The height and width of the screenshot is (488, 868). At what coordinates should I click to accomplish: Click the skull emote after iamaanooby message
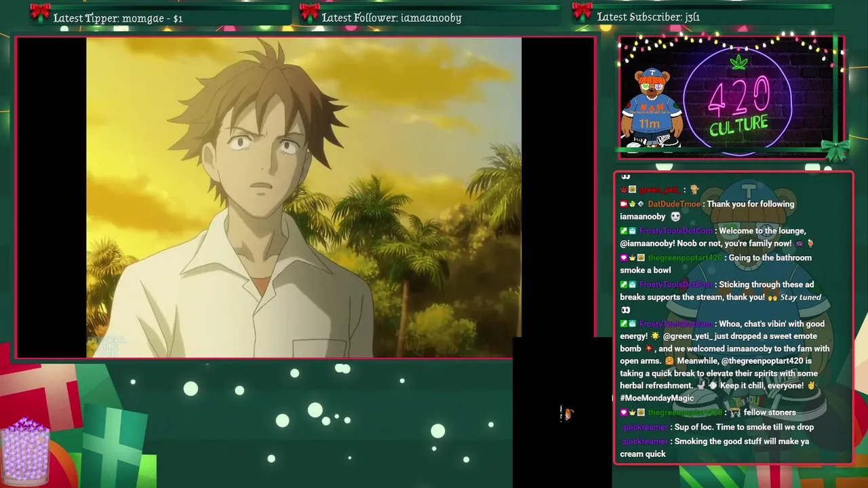[675, 217]
